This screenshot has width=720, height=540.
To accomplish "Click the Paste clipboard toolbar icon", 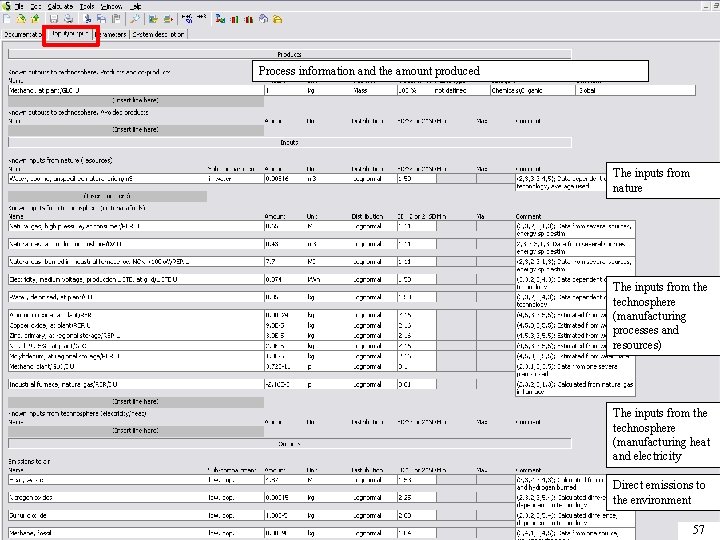I will tap(116, 19).
